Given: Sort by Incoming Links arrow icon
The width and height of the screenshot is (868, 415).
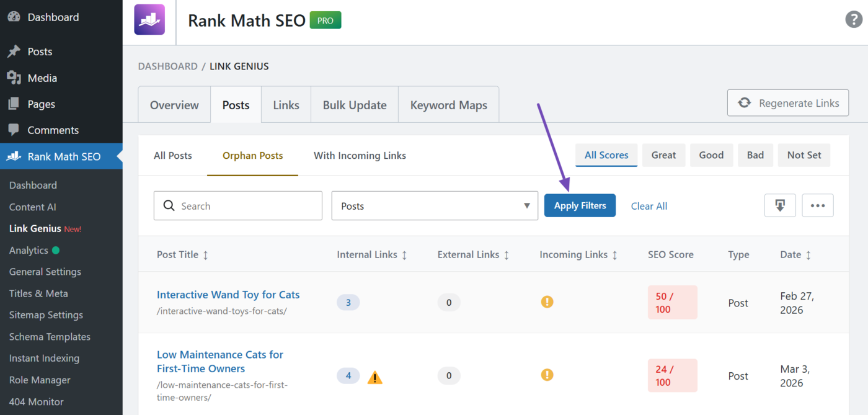Looking at the screenshot, I should tap(615, 255).
